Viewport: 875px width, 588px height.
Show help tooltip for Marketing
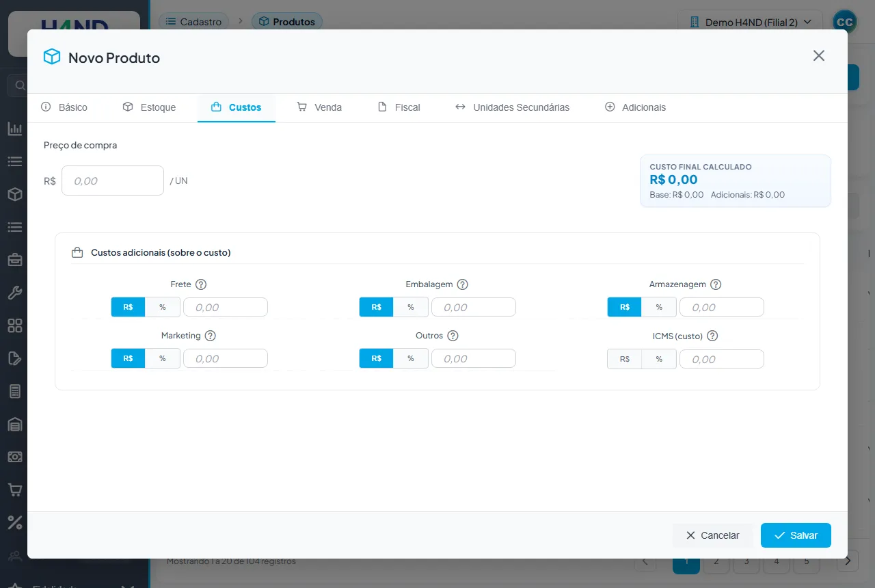(211, 336)
